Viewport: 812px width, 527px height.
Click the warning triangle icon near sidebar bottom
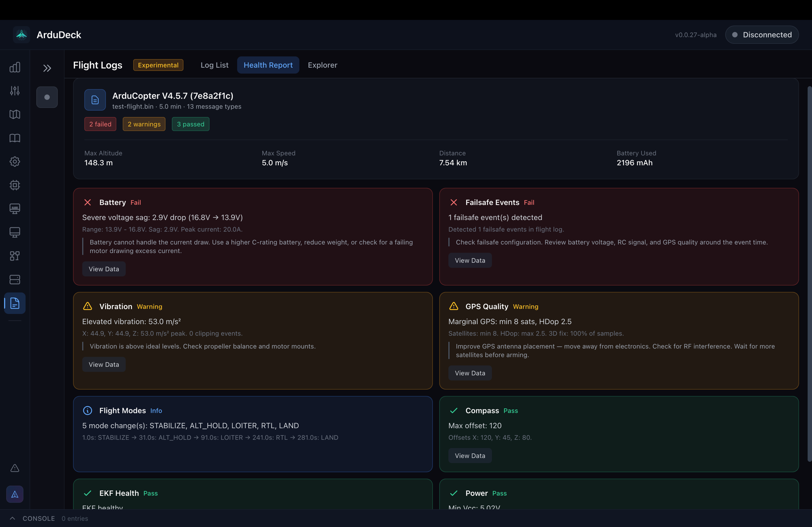15,468
